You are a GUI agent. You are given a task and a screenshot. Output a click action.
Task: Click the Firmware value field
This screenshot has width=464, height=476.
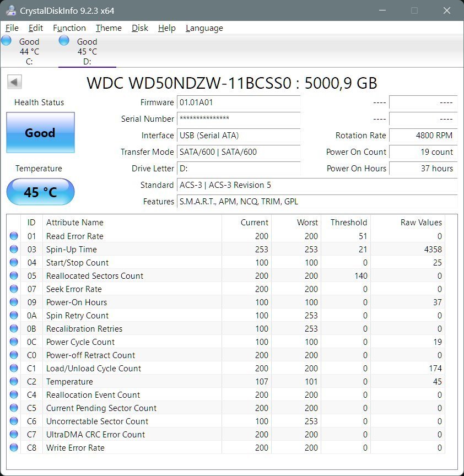coord(239,102)
